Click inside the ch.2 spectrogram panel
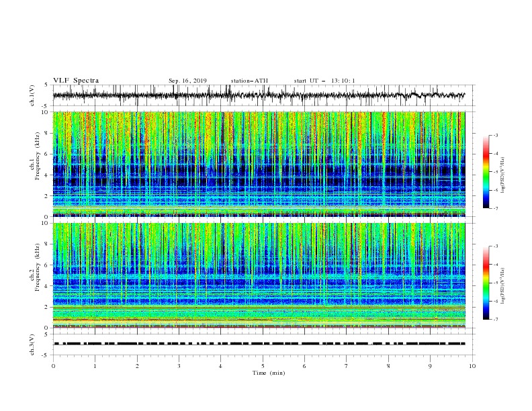This screenshot has width=532, height=411. pyautogui.click(x=259, y=275)
